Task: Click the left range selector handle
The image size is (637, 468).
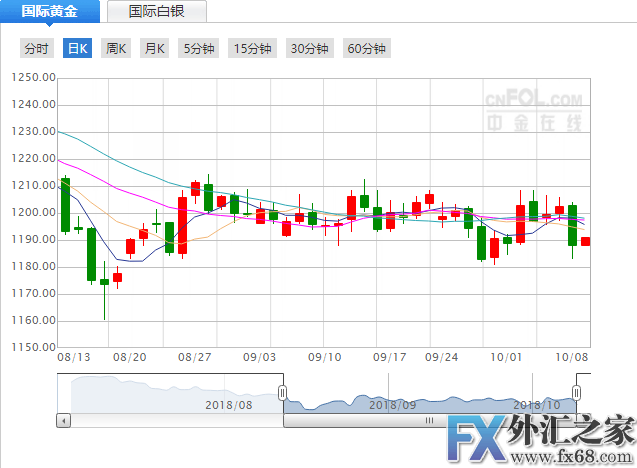Action: 283,392
